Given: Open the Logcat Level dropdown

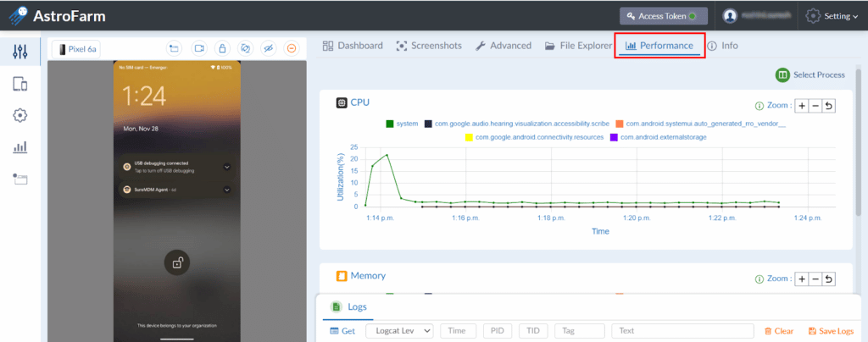Looking at the screenshot, I should pyautogui.click(x=399, y=331).
